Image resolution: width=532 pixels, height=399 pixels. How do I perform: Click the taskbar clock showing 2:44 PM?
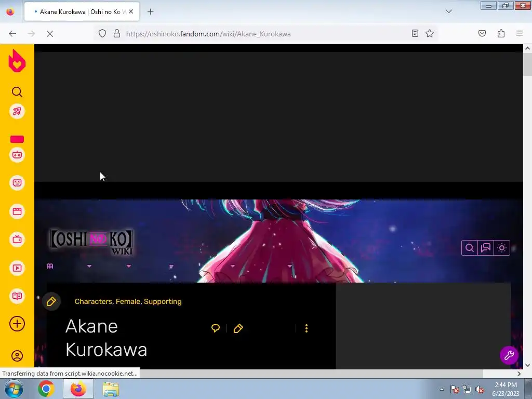[x=506, y=389]
